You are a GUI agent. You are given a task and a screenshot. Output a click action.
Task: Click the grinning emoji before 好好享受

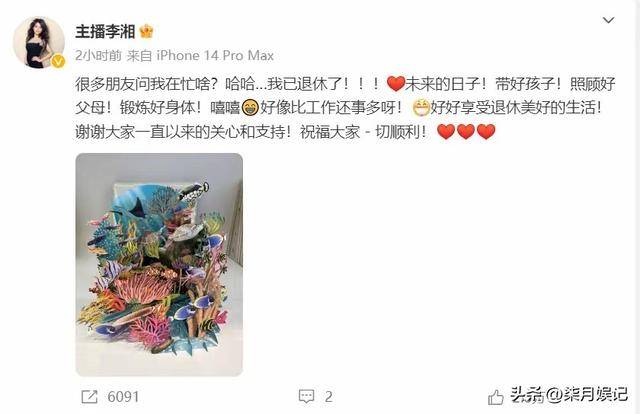point(420,108)
